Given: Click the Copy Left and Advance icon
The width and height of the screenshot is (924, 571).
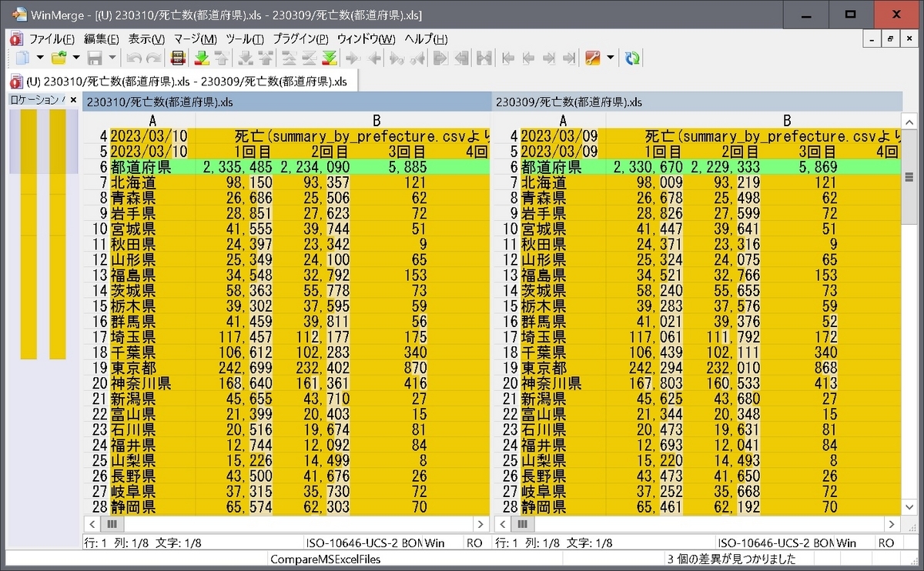Looking at the screenshot, I should [x=418, y=58].
